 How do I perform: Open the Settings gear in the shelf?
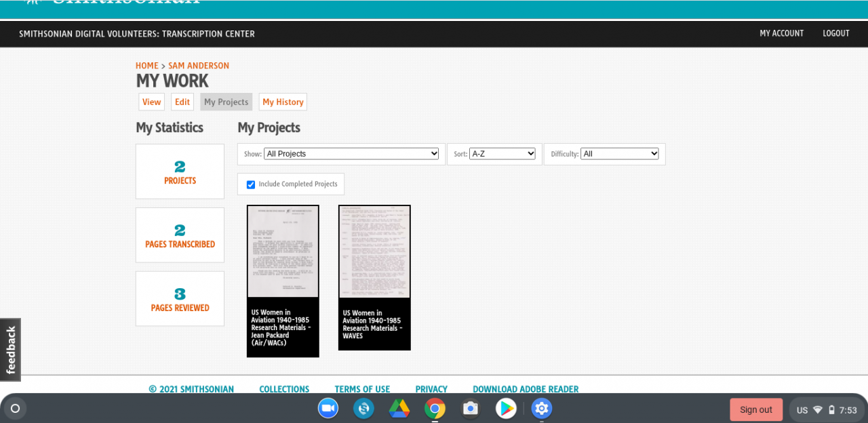541,408
